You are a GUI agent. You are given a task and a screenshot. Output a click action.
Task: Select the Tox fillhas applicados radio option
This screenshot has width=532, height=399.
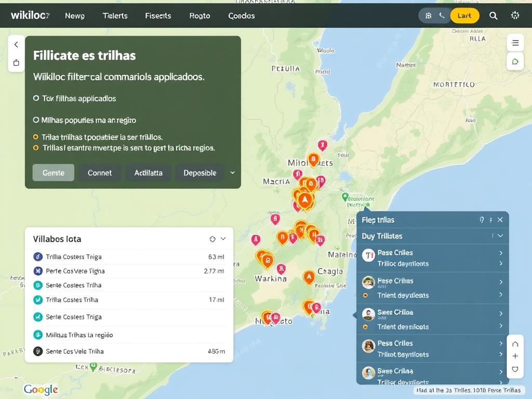(36, 98)
